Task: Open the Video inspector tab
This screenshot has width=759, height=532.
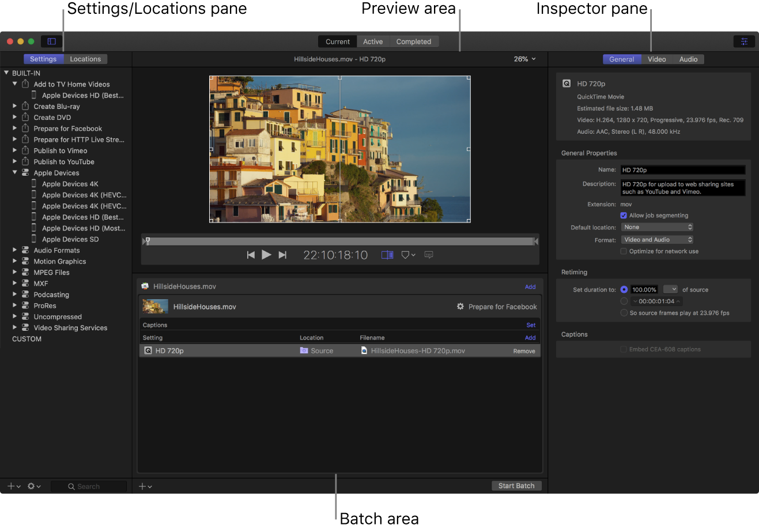Action: coord(656,59)
